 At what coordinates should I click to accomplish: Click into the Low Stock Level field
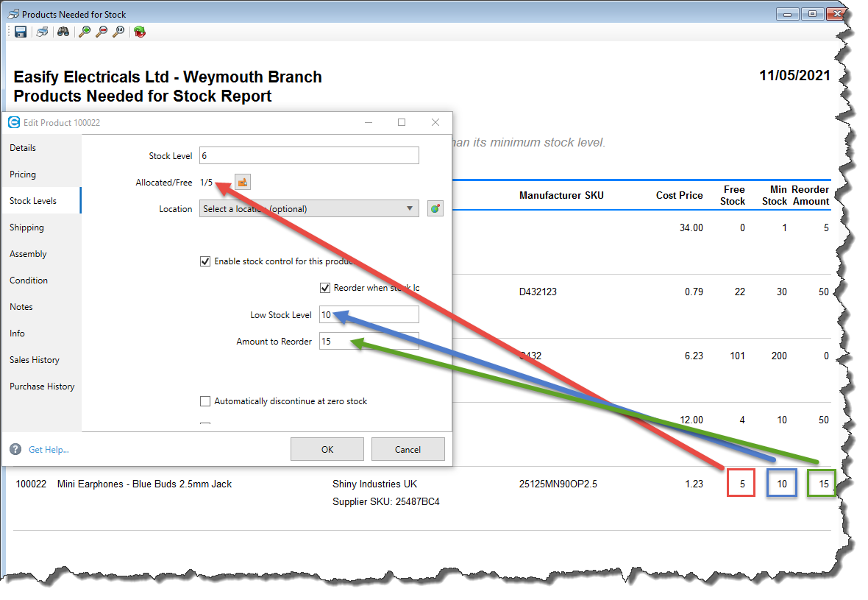click(x=369, y=315)
